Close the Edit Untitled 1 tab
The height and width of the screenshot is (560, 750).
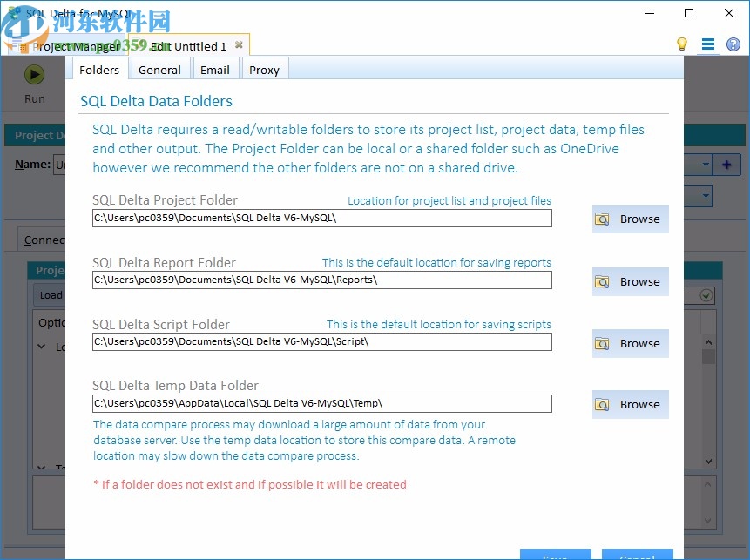coord(239,44)
